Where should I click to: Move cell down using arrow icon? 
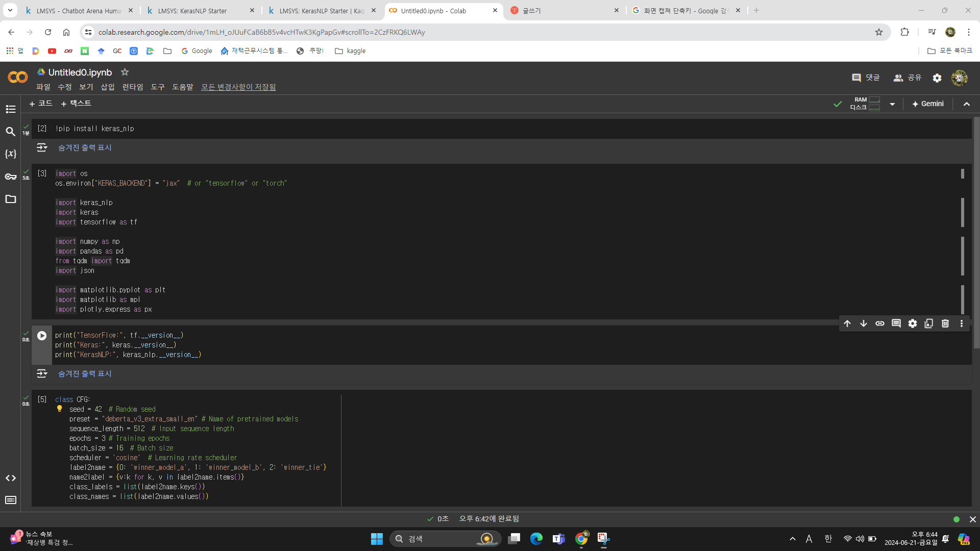(863, 323)
